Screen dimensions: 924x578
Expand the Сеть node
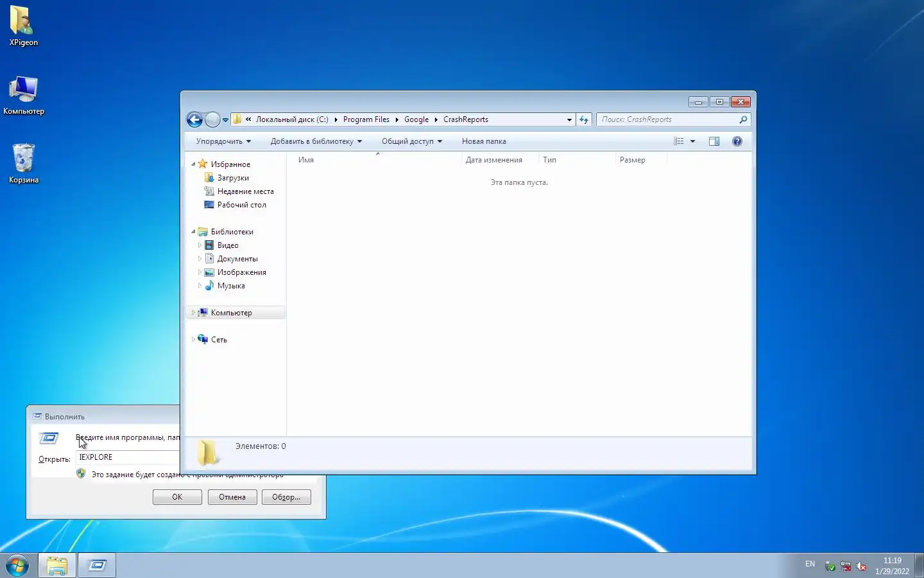193,340
